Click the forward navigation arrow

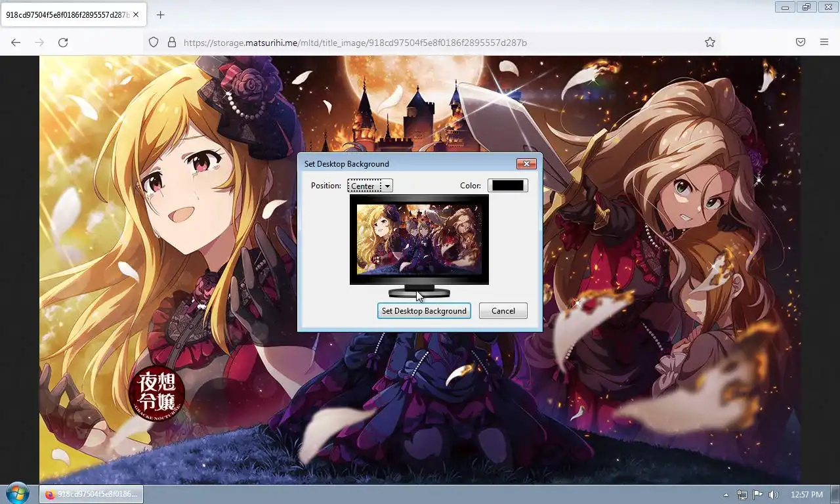pos(39,42)
